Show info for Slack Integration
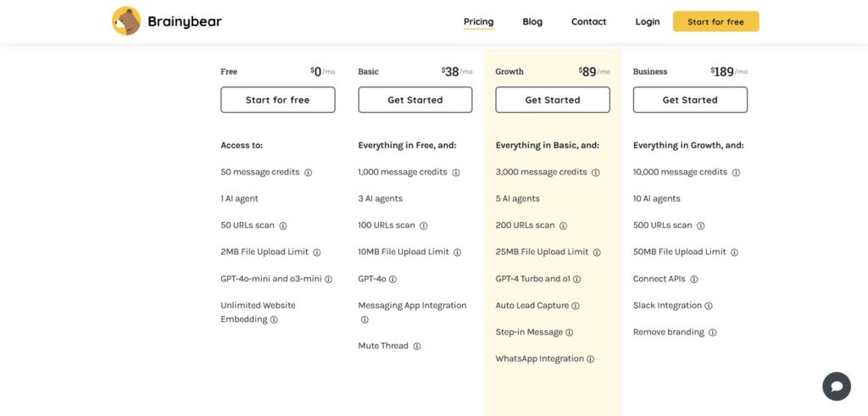The width and height of the screenshot is (868, 416). click(708, 306)
